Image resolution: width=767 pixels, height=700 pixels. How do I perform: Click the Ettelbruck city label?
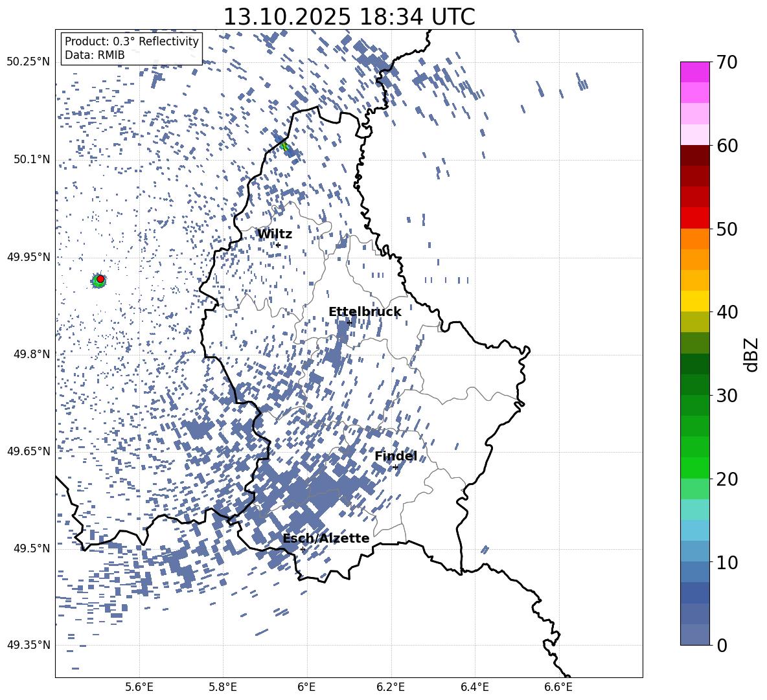pyautogui.click(x=365, y=312)
